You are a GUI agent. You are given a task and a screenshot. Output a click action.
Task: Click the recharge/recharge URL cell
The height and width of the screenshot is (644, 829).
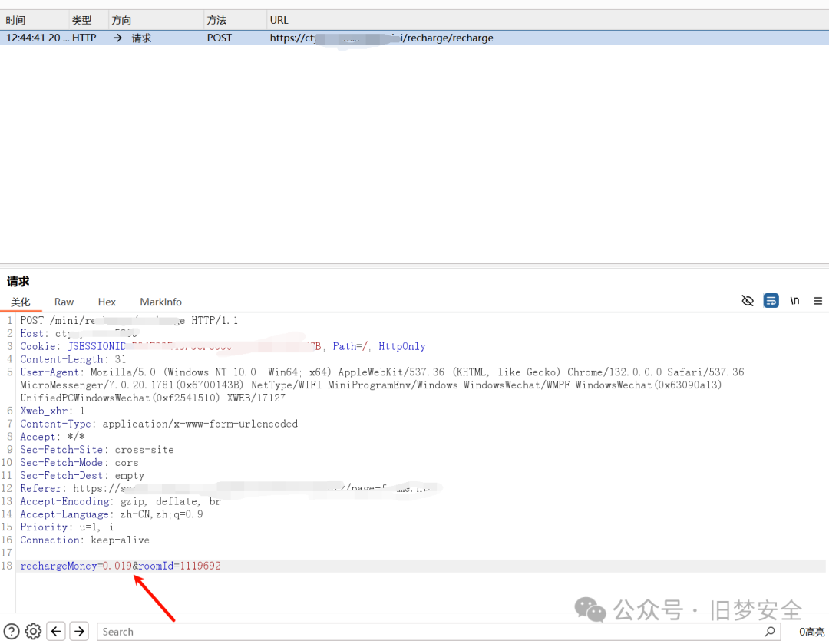click(x=381, y=38)
